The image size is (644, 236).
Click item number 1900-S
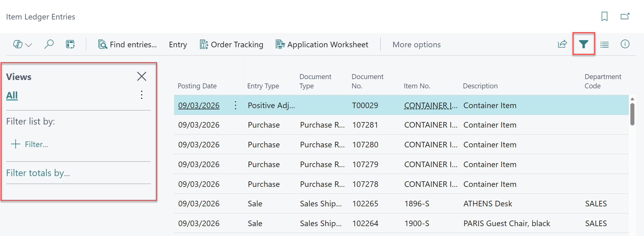pyautogui.click(x=417, y=223)
